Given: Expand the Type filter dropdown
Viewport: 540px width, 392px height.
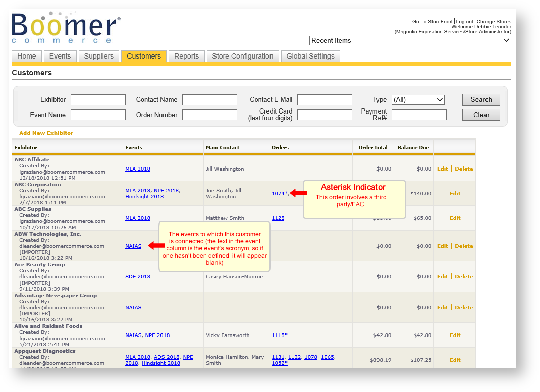Looking at the screenshot, I should pos(418,99).
